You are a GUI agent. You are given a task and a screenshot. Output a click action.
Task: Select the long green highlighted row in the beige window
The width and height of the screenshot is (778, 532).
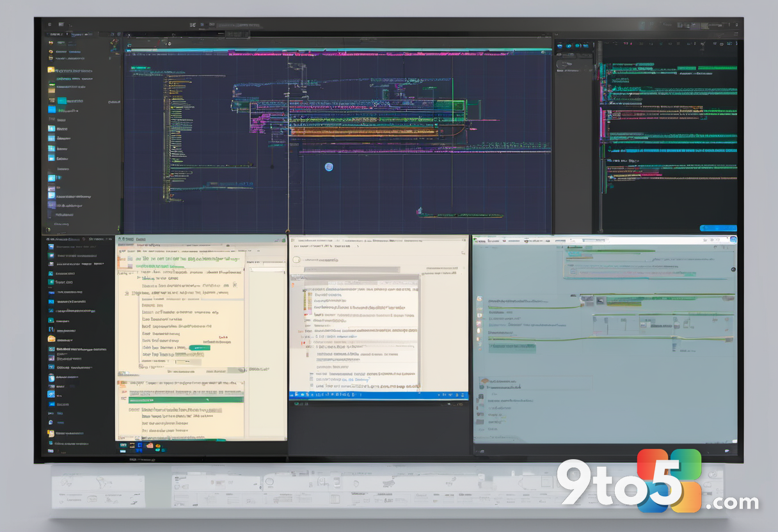pos(187,400)
